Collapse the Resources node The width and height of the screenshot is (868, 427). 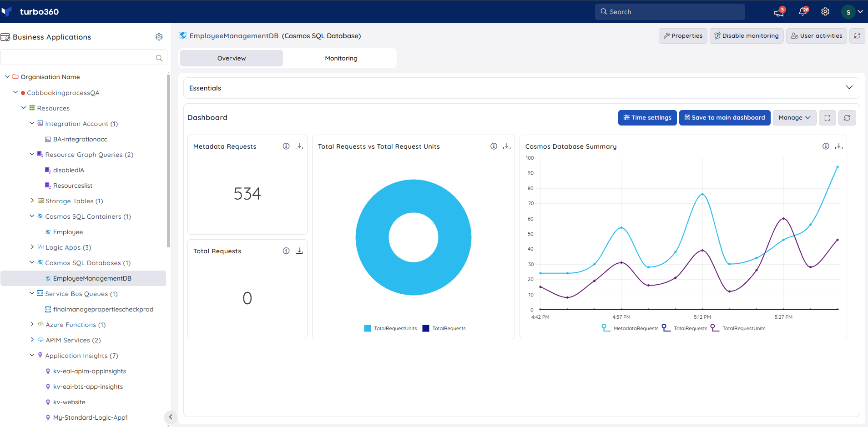tap(24, 108)
